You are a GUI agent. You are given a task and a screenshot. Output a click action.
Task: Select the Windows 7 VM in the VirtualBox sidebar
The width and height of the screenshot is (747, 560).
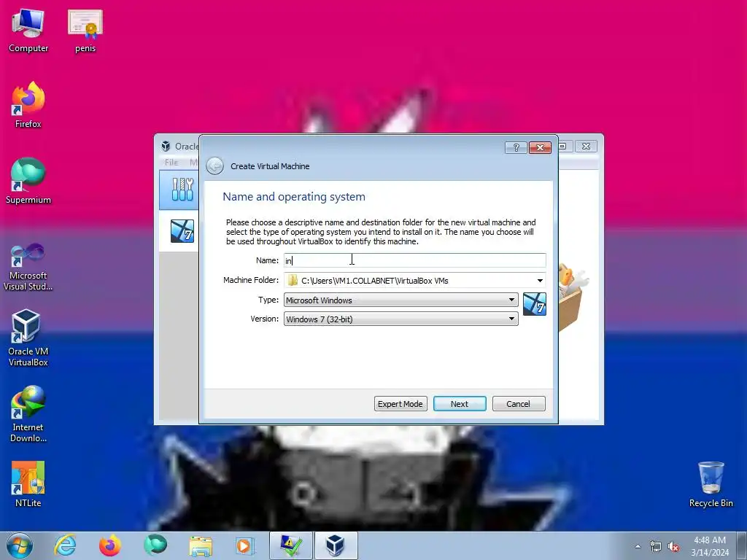click(182, 231)
